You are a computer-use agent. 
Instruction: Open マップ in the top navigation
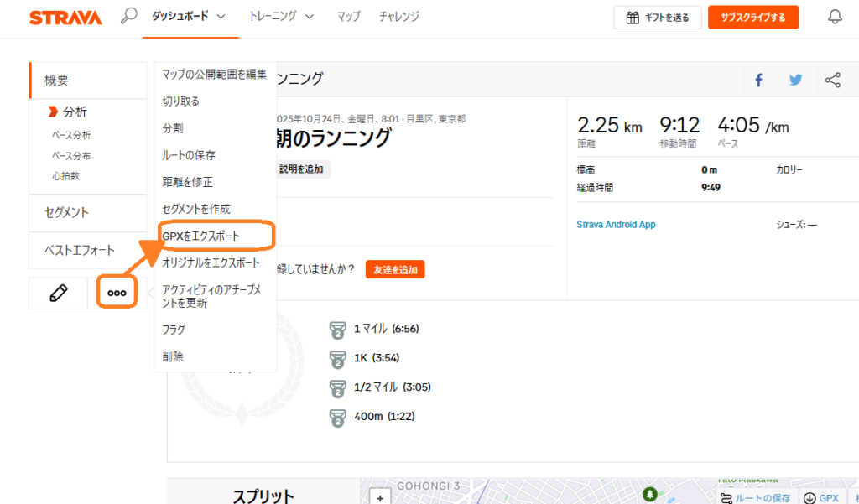click(x=348, y=15)
